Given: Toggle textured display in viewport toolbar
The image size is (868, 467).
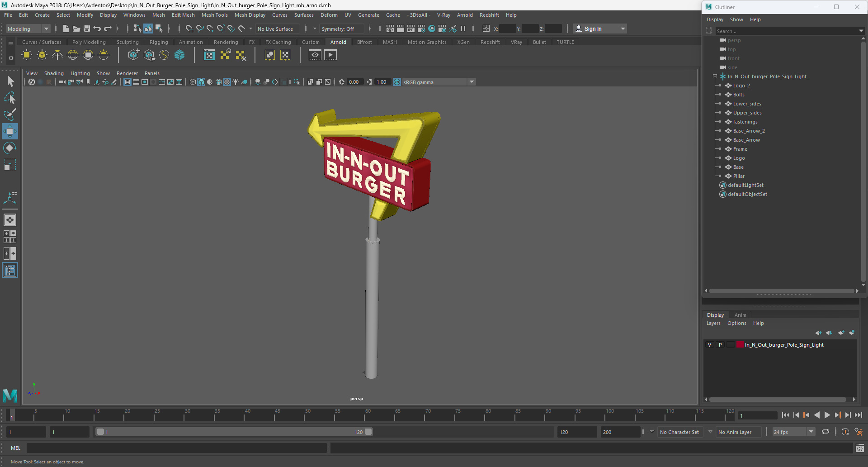Looking at the screenshot, I should pos(227,82).
